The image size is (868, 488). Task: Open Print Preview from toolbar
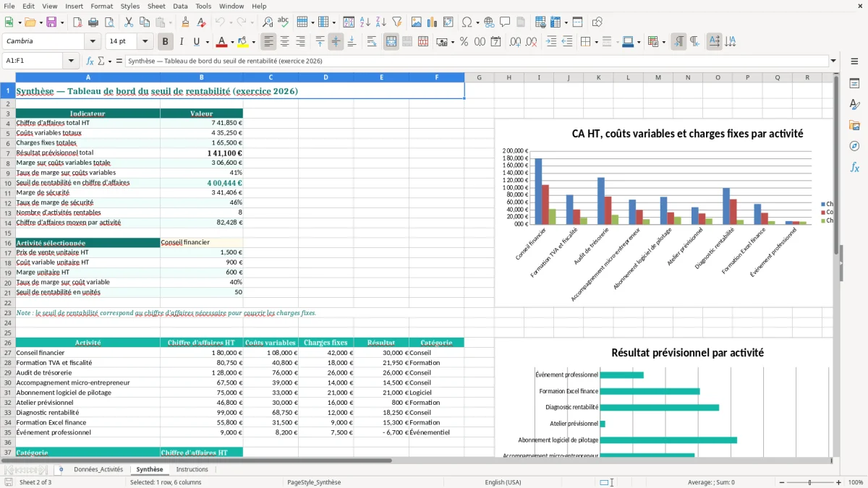[x=109, y=22]
